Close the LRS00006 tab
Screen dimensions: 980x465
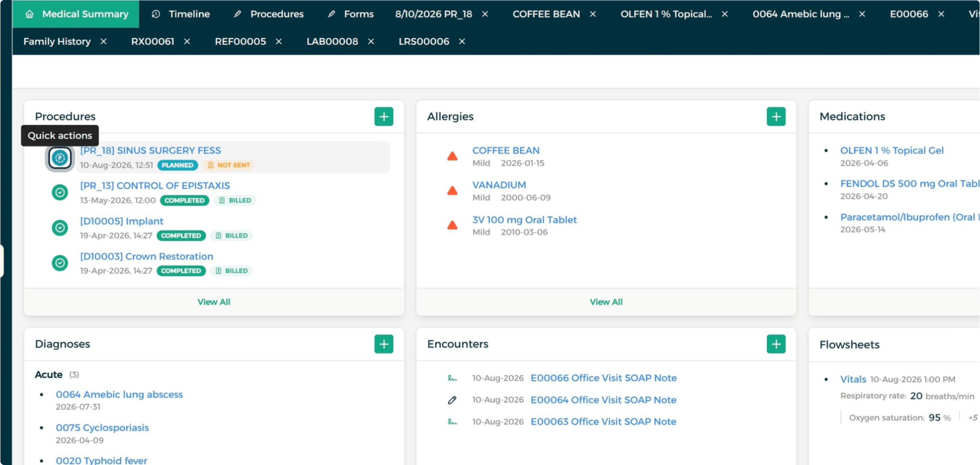click(x=462, y=41)
